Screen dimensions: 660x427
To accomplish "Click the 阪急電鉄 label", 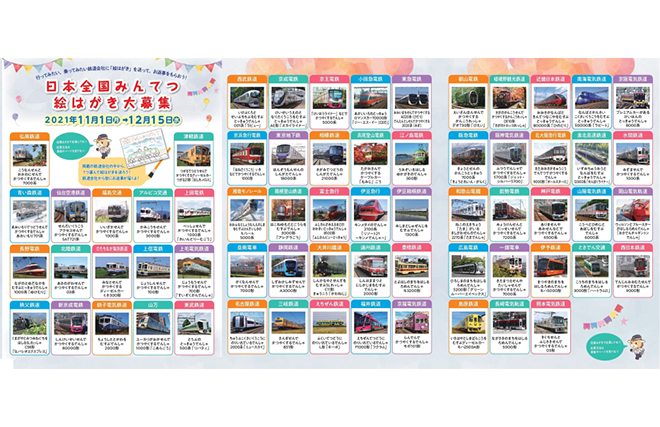I will coord(468,135).
